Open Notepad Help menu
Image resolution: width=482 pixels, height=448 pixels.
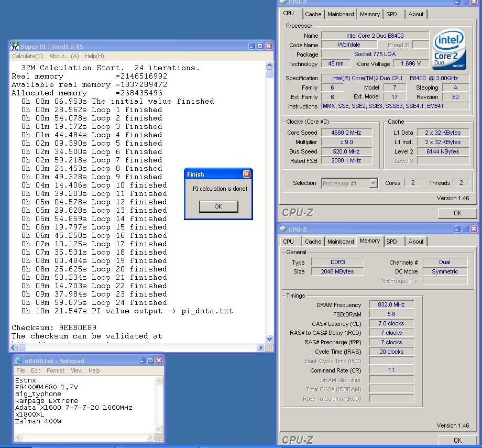(x=94, y=370)
